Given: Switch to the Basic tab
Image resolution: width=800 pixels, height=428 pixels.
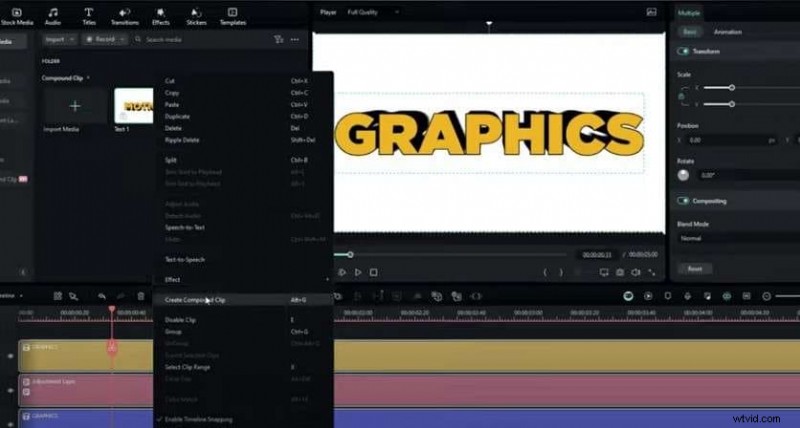Looking at the screenshot, I should 689,32.
